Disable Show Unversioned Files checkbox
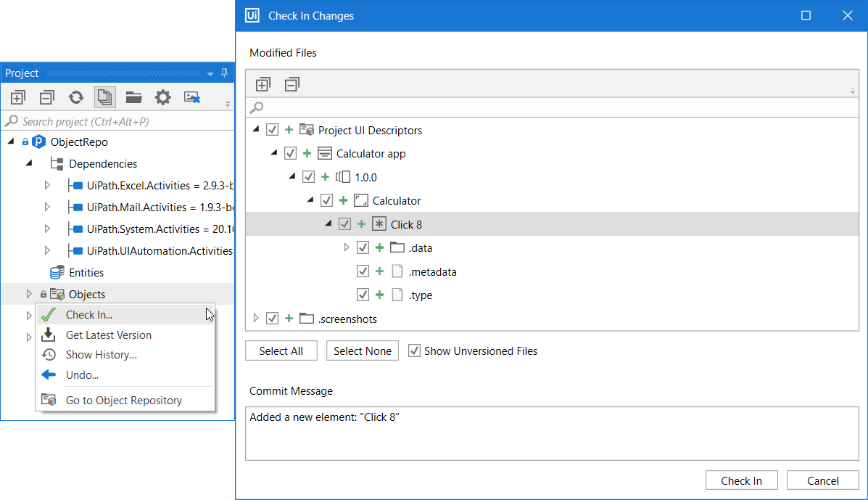This screenshot has height=500, width=868. [414, 351]
